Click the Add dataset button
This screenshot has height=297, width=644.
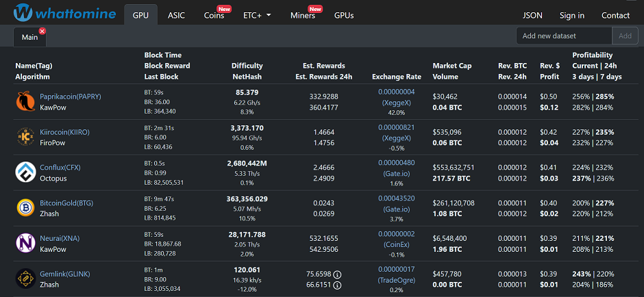point(625,36)
